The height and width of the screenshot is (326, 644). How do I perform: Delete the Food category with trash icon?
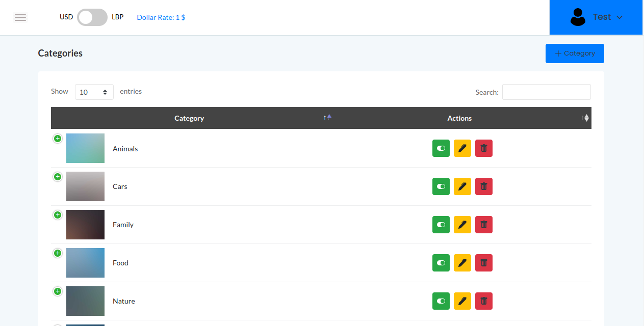click(483, 263)
